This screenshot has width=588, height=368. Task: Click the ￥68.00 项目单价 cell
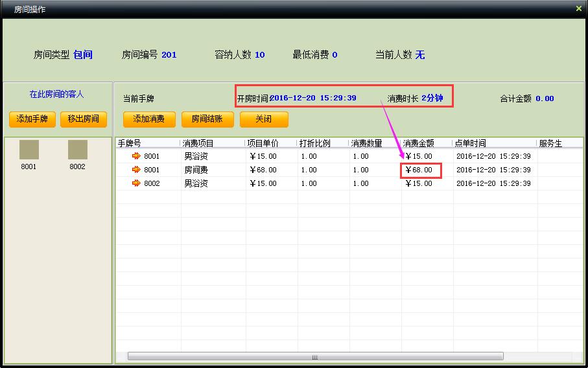pyautogui.click(x=263, y=170)
